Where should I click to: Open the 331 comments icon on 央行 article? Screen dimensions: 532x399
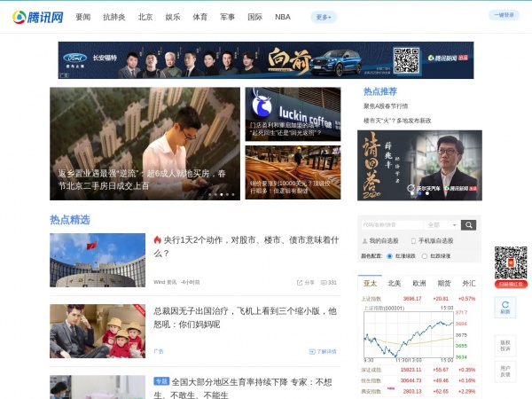328,283
